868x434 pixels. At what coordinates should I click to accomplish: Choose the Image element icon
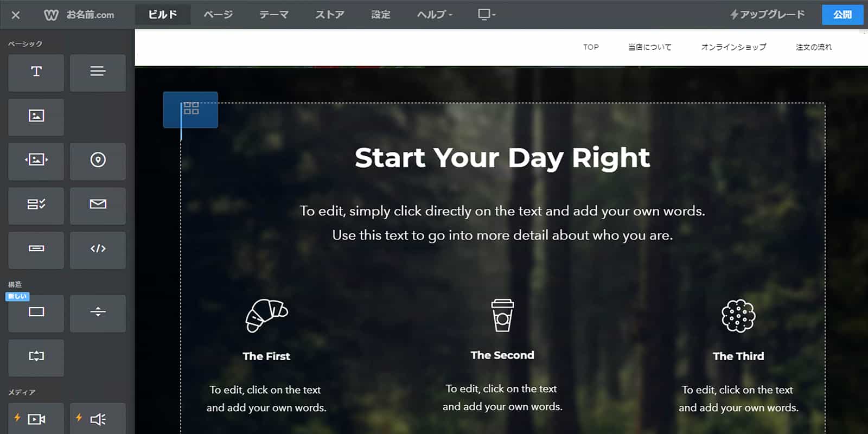(x=36, y=117)
